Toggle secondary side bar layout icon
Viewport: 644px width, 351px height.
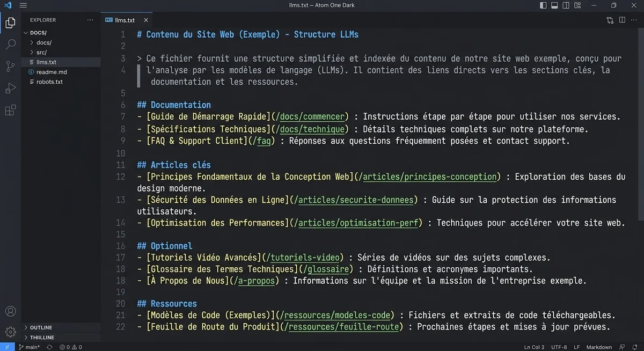566,5
